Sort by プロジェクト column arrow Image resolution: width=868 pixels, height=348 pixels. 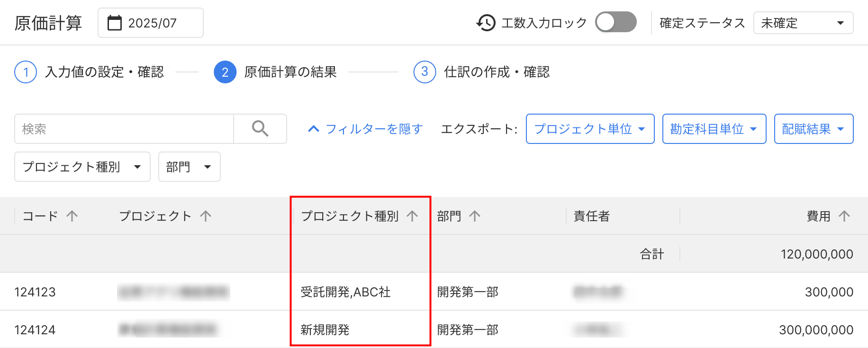206,216
